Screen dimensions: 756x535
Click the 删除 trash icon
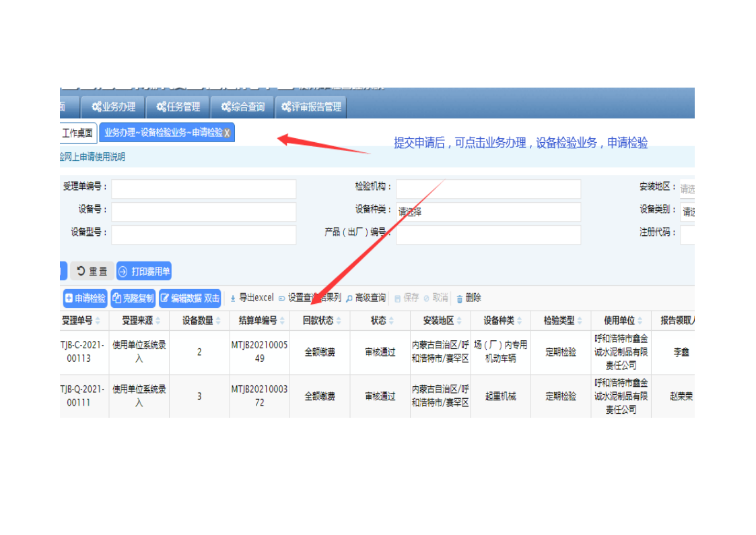(469, 298)
